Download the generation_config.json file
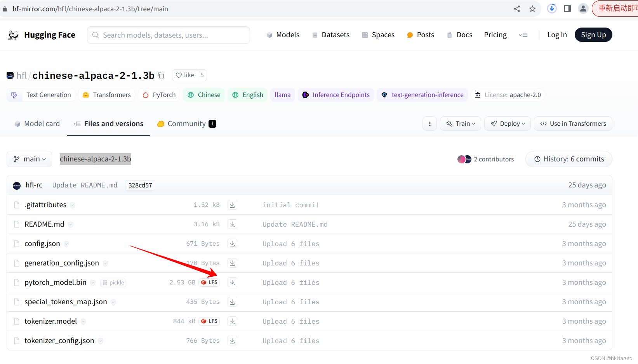The width and height of the screenshot is (638, 364). (232, 263)
